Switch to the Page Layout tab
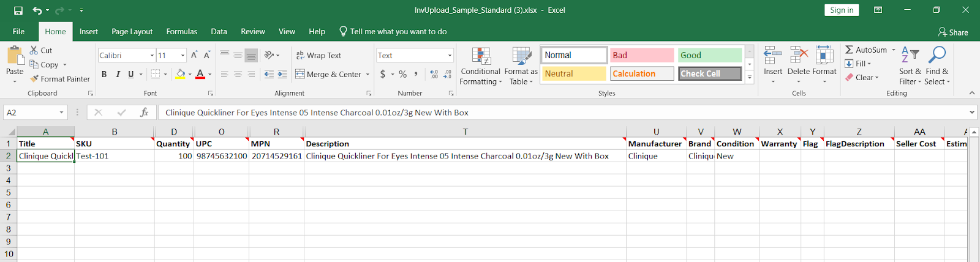 pyautogui.click(x=132, y=32)
